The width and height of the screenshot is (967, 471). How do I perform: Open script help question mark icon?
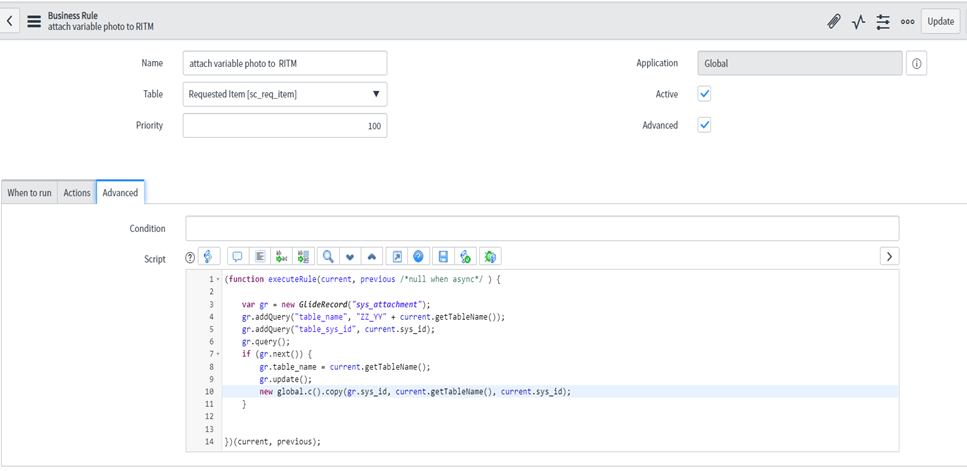pos(190,256)
